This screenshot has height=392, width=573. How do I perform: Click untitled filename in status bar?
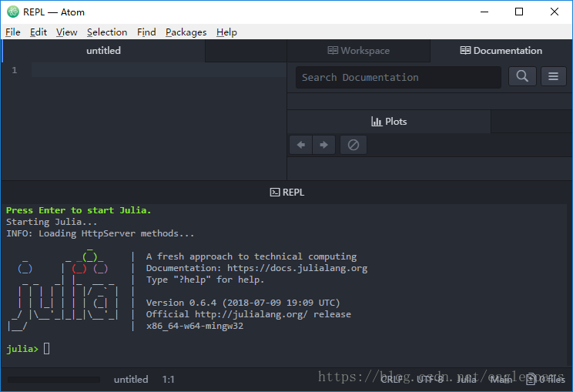coord(131,380)
